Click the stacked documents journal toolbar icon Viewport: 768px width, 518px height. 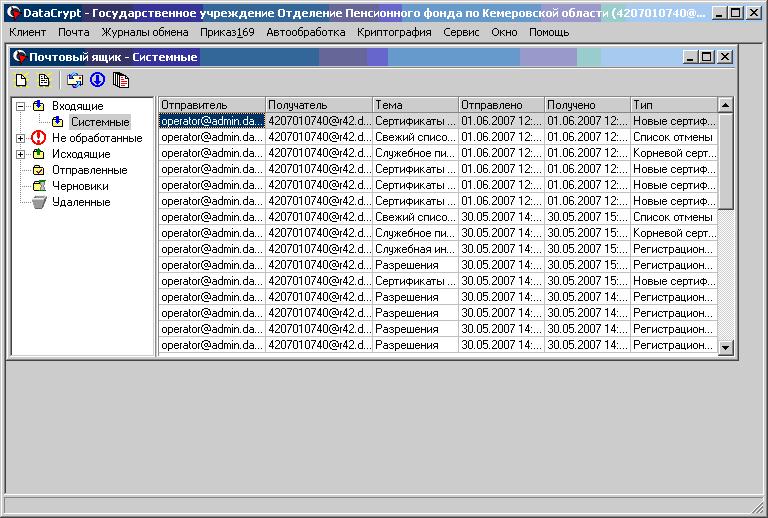click(120, 80)
